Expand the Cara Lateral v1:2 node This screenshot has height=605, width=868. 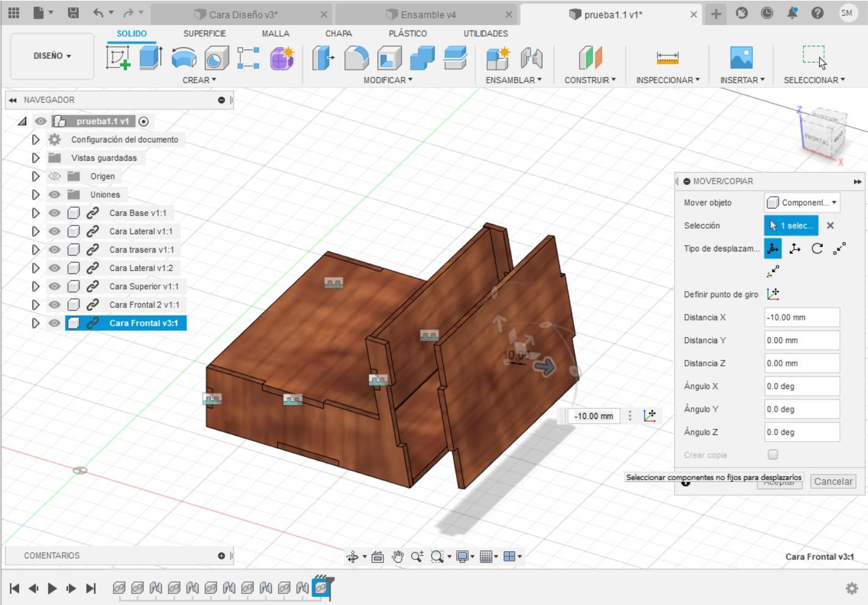(x=35, y=268)
